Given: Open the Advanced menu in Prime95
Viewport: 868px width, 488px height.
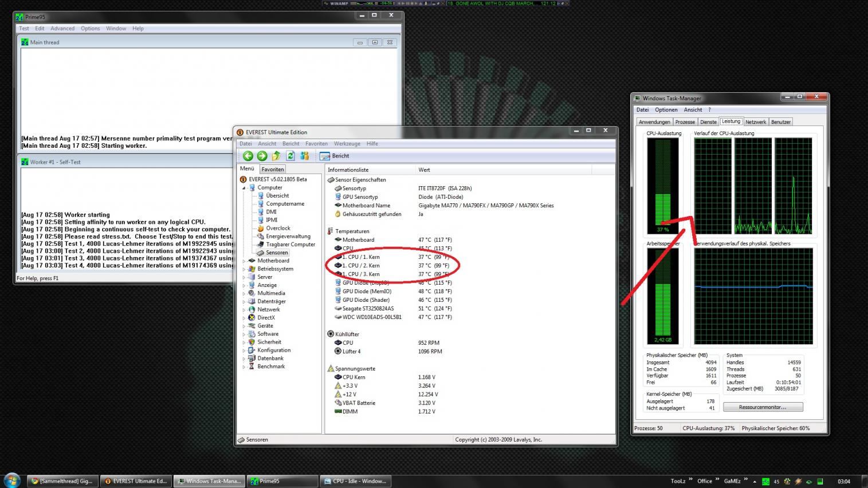Looking at the screenshot, I should click(x=62, y=28).
